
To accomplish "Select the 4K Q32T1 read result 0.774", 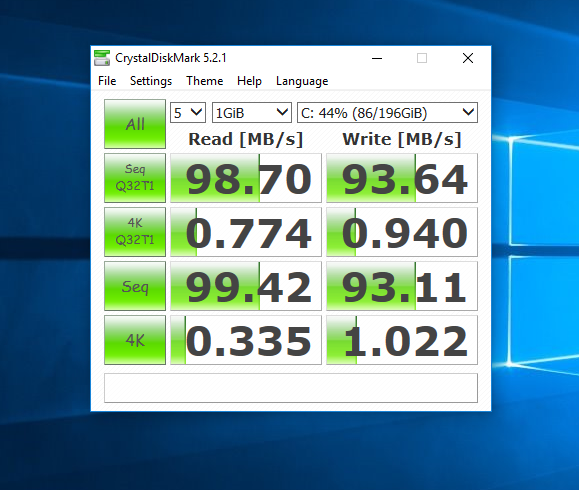I will pyautogui.click(x=246, y=232).
